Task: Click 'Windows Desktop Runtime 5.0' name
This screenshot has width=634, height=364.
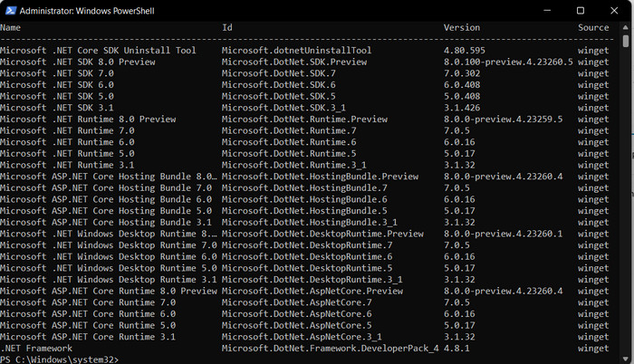Action: point(147,268)
